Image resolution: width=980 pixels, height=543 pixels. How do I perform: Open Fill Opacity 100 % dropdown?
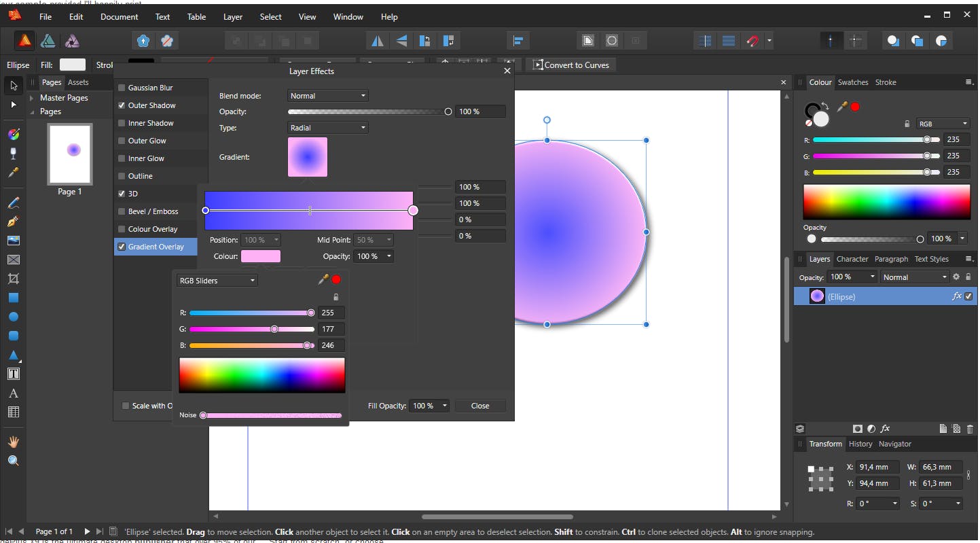[x=429, y=406]
